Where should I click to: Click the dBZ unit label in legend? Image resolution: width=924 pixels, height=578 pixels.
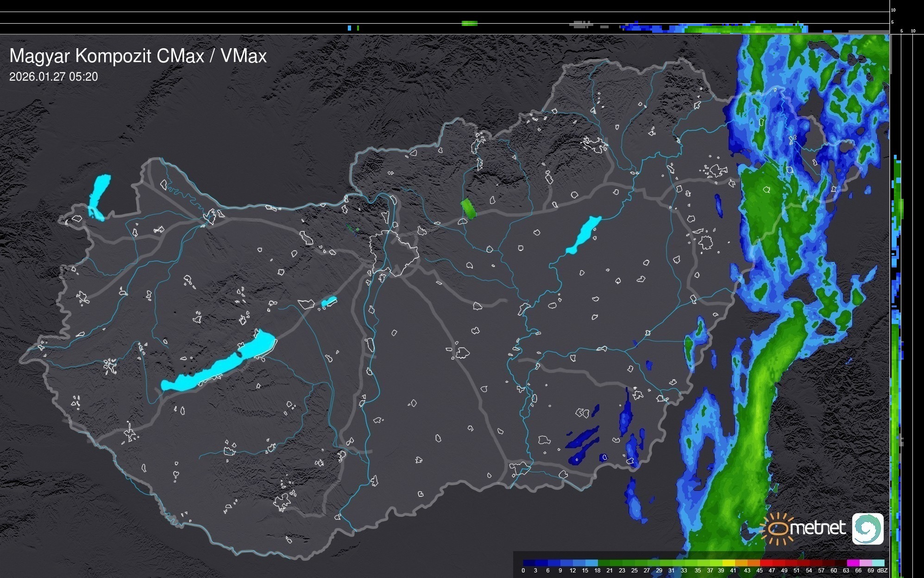click(882, 571)
